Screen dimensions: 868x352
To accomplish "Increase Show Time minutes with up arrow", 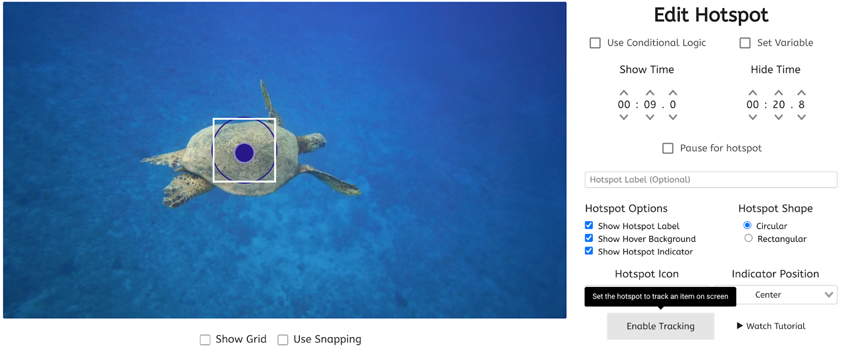I will pos(624,93).
